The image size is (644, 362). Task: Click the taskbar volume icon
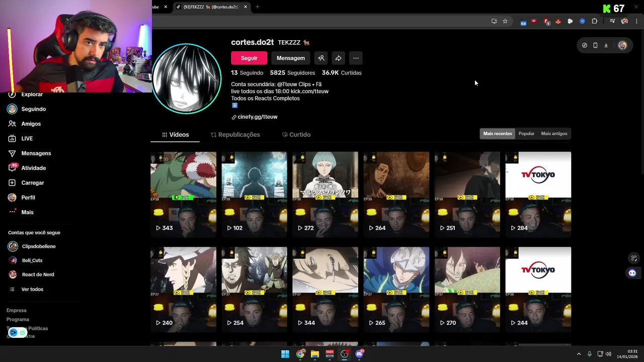[x=609, y=354]
